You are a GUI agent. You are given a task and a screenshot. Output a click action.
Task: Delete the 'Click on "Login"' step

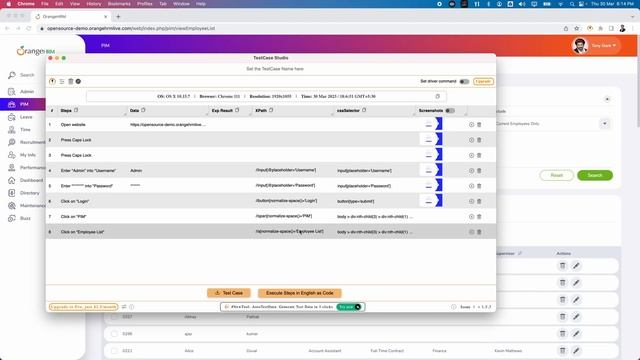tap(479, 201)
